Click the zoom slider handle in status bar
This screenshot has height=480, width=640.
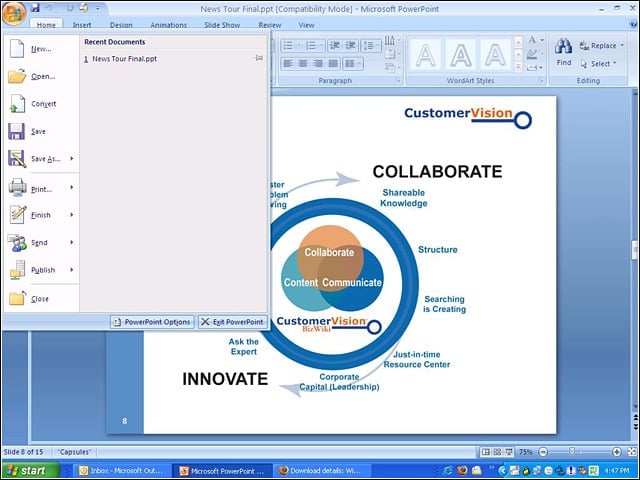tap(571, 451)
